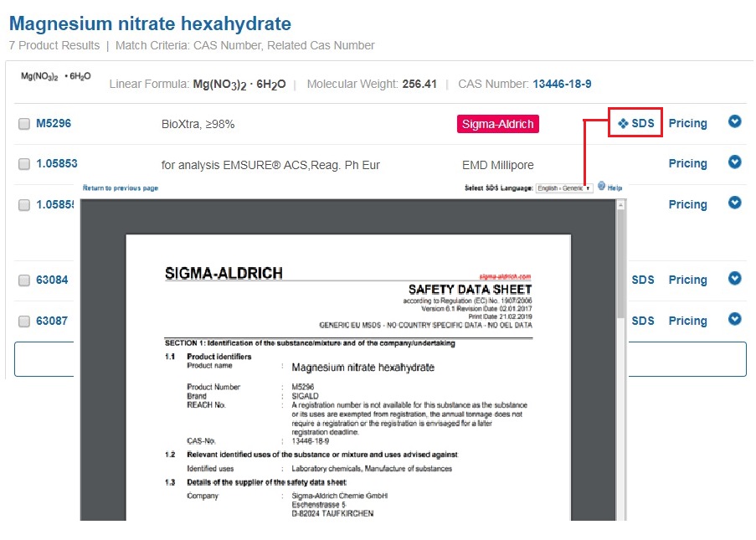View Pricing for 63087

tap(687, 321)
